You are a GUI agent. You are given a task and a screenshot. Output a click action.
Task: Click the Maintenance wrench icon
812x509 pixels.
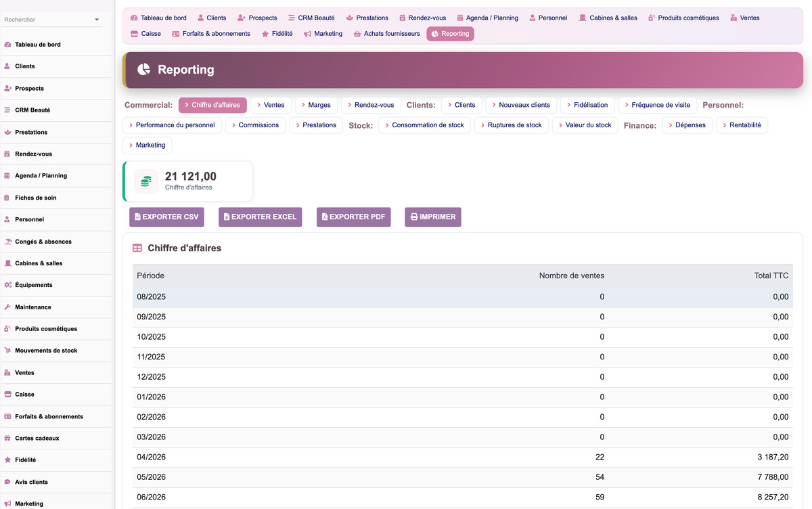click(x=7, y=307)
